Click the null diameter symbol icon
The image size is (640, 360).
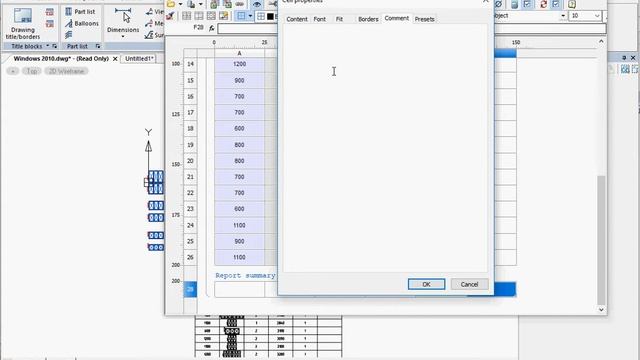(x=498, y=4)
